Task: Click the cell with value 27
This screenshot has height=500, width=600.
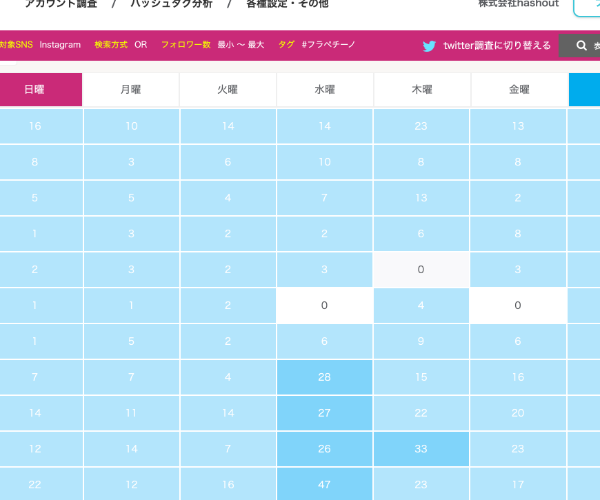Action: click(324, 413)
